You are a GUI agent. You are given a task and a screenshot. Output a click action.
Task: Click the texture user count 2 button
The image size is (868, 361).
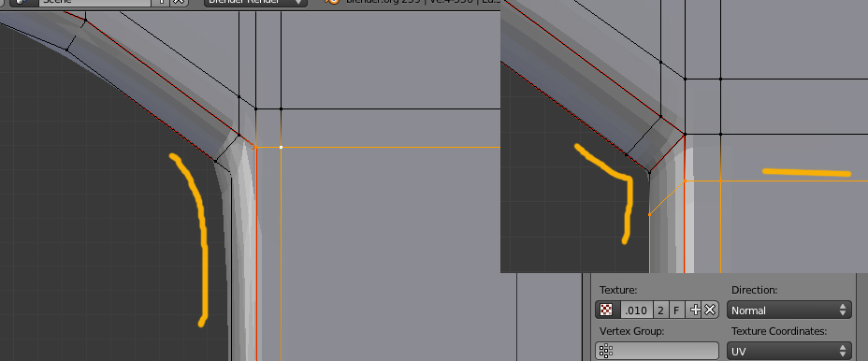661,310
